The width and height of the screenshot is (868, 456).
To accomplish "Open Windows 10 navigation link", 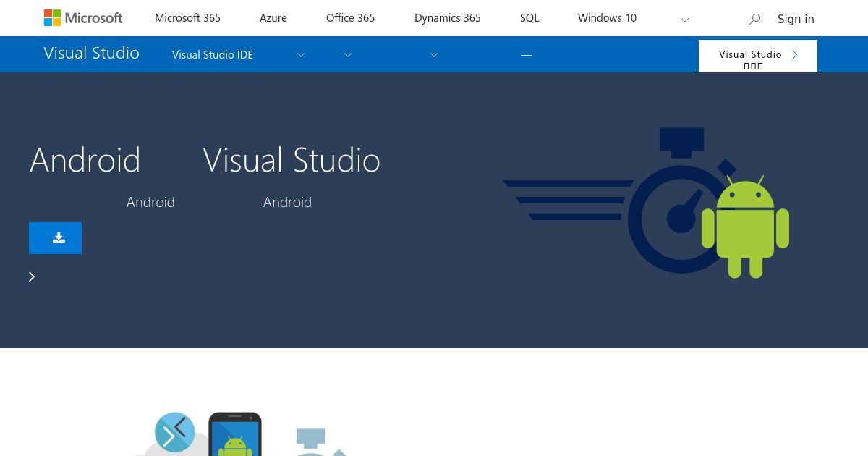I will click(x=607, y=18).
